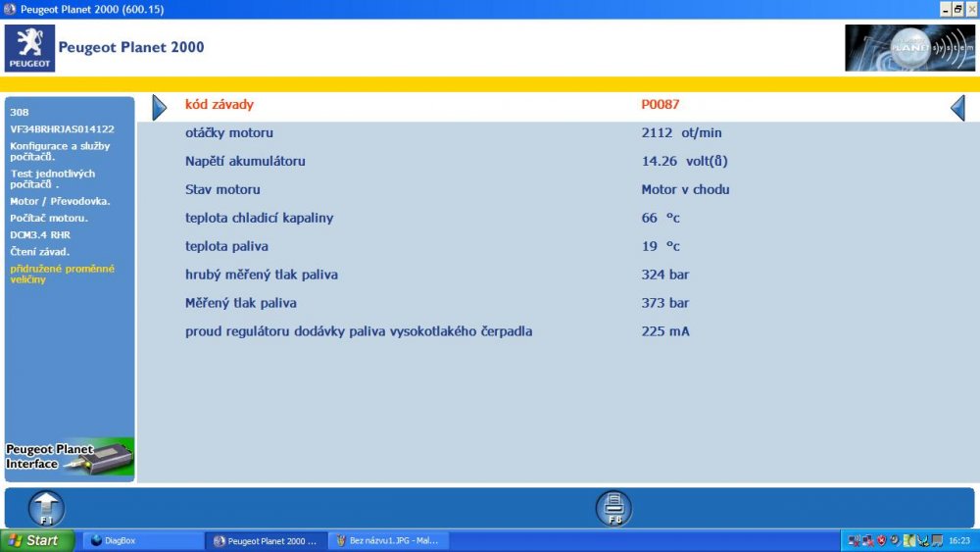Open Počítač motoru in the sidebar

point(49,219)
